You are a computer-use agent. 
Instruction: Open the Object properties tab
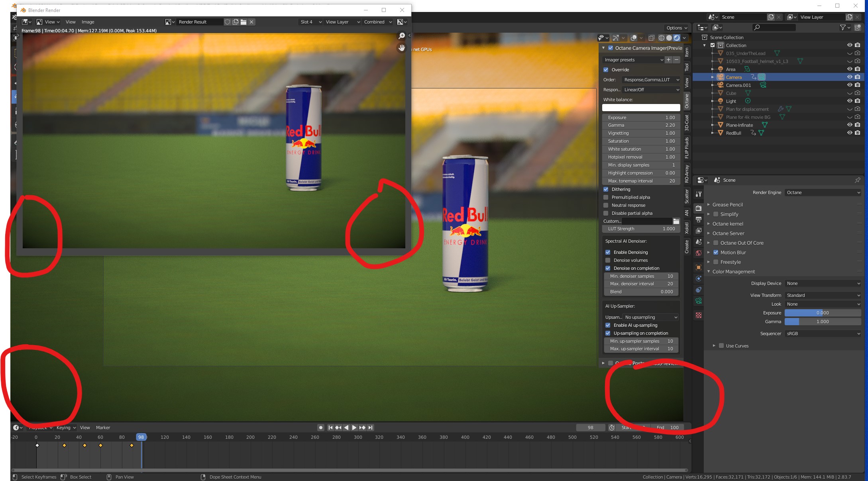(x=698, y=267)
